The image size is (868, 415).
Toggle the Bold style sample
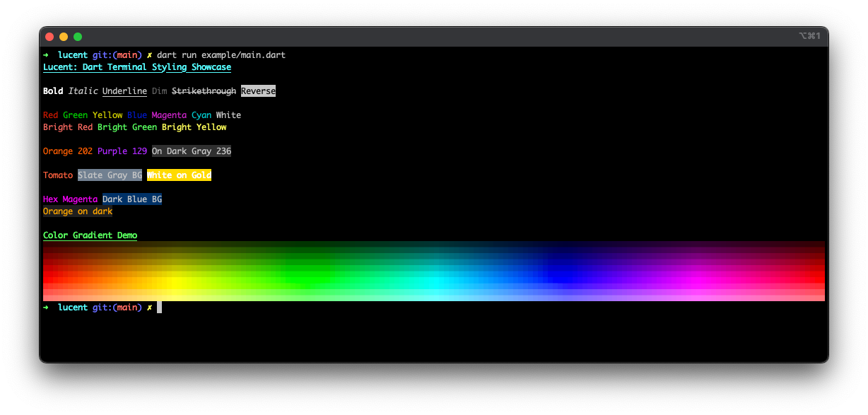click(53, 90)
